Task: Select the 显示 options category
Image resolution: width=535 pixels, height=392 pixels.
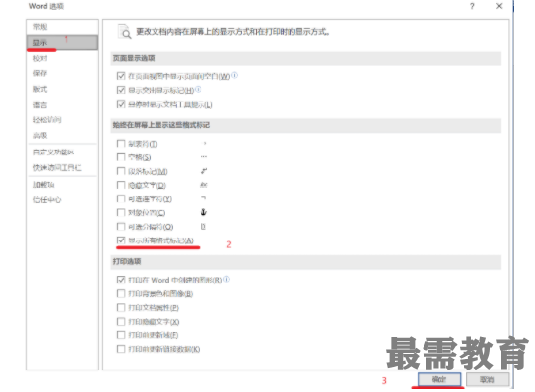Action: (x=63, y=43)
